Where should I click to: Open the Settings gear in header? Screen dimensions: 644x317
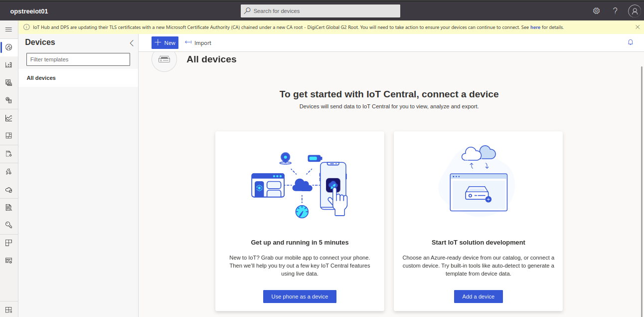pos(596,11)
